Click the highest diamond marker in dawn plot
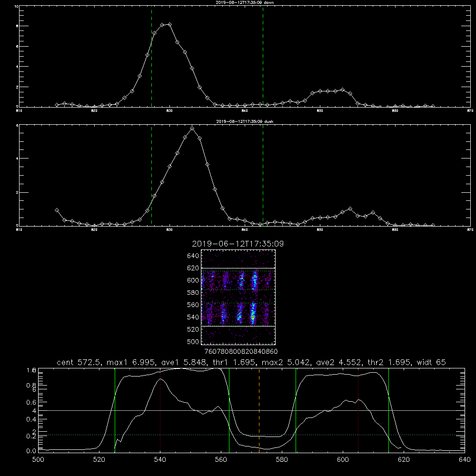This screenshot has width=476, height=476. pyautogui.click(x=169, y=24)
